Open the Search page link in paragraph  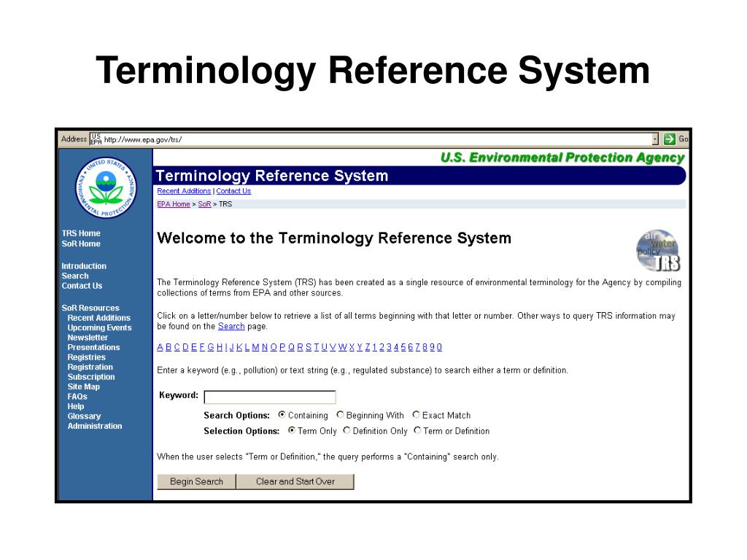coord(231,326)
